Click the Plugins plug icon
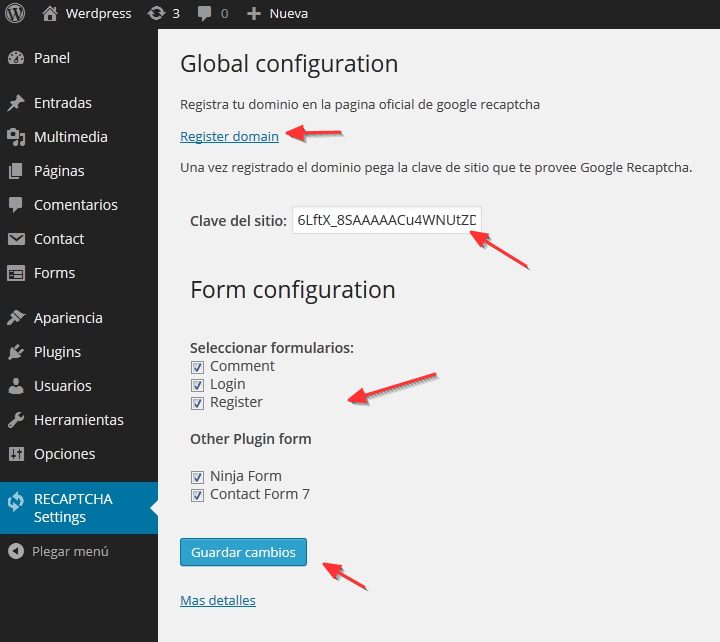 [x=16, y=352]
